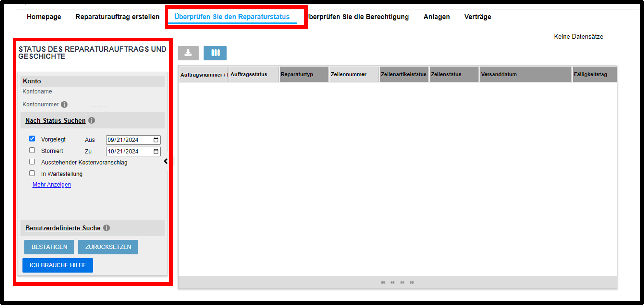
Task: Click info icon beside Nach Status Suchen
Action: coord(92,120)
